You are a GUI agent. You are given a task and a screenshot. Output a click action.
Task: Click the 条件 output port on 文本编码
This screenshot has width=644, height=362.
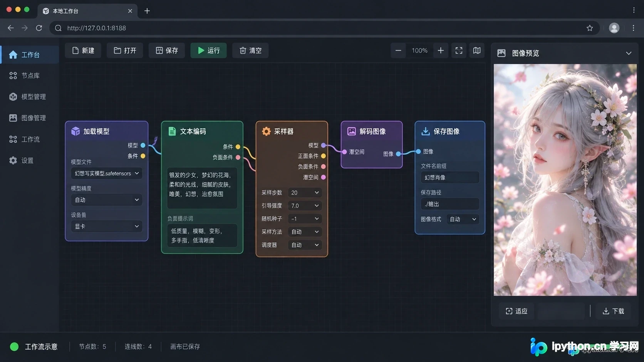click(x=238, y=147)
